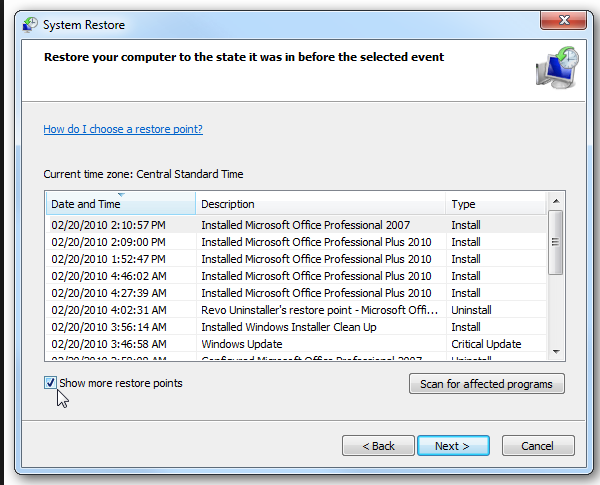Image resolution: width=600 pixels, height=485 pixels.
Task: Click the scroll up arrow of restore list
Action: click(x=556, y=201)
